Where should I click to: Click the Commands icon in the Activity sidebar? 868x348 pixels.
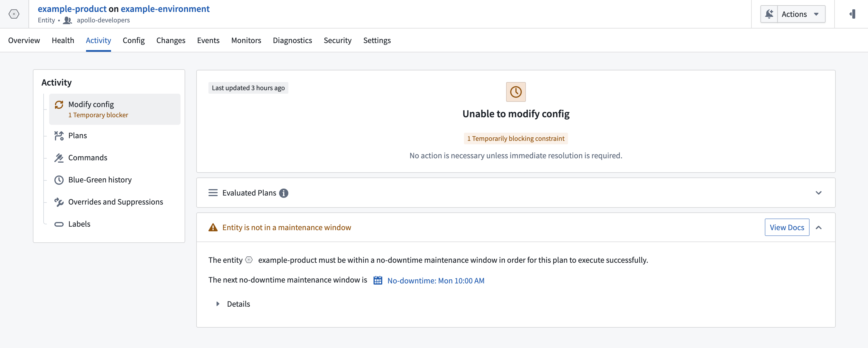pyautogui.click(x=59, y=157)
